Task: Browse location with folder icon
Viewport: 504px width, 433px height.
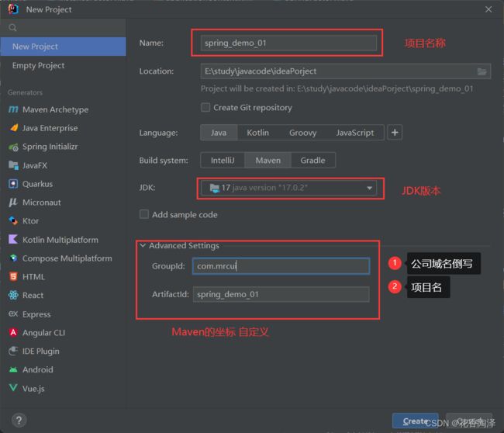Action: point(482,71)
